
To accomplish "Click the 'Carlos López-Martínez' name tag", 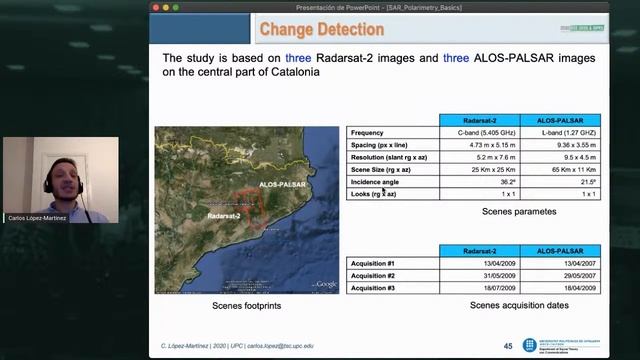I will (x=37, y=218).
